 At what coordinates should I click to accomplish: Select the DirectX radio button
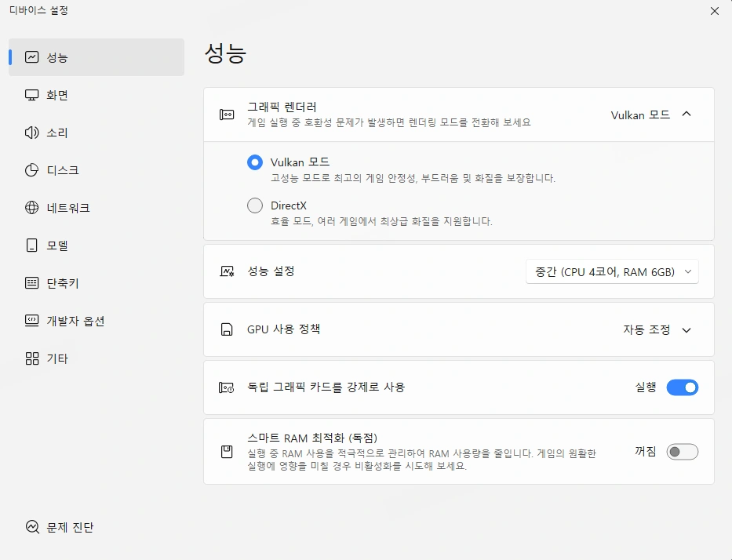click(255, 205)
